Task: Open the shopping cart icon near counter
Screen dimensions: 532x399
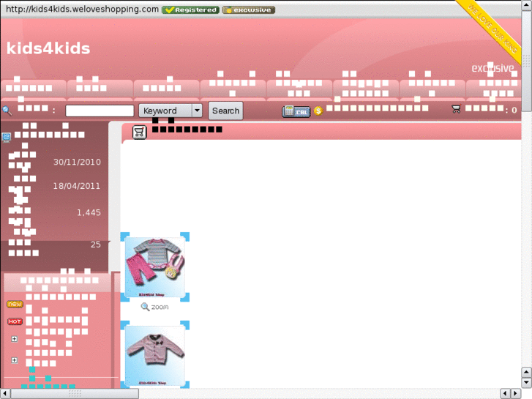Action: 457,108
